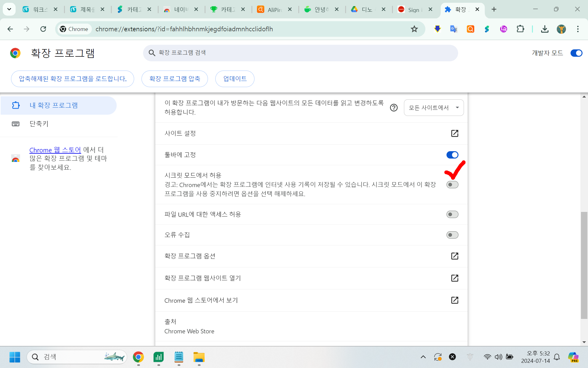Click the Google Translate extension icon

tap(454, 29)
